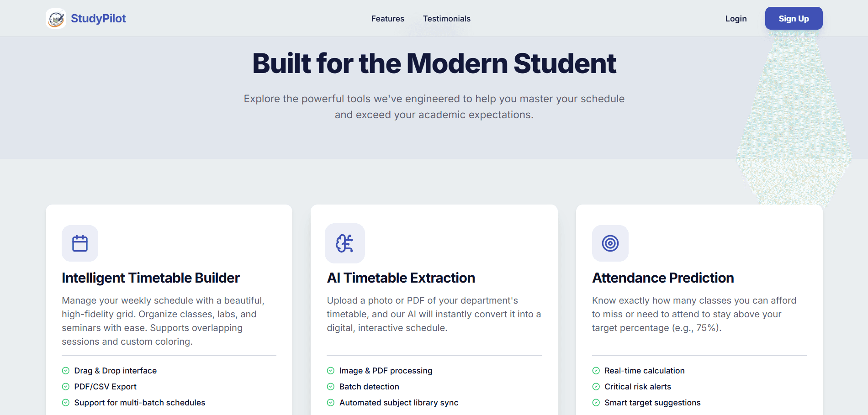868x415 pixels.
Task: Click the StudyPilot logo icon
Action: [56, 19]
